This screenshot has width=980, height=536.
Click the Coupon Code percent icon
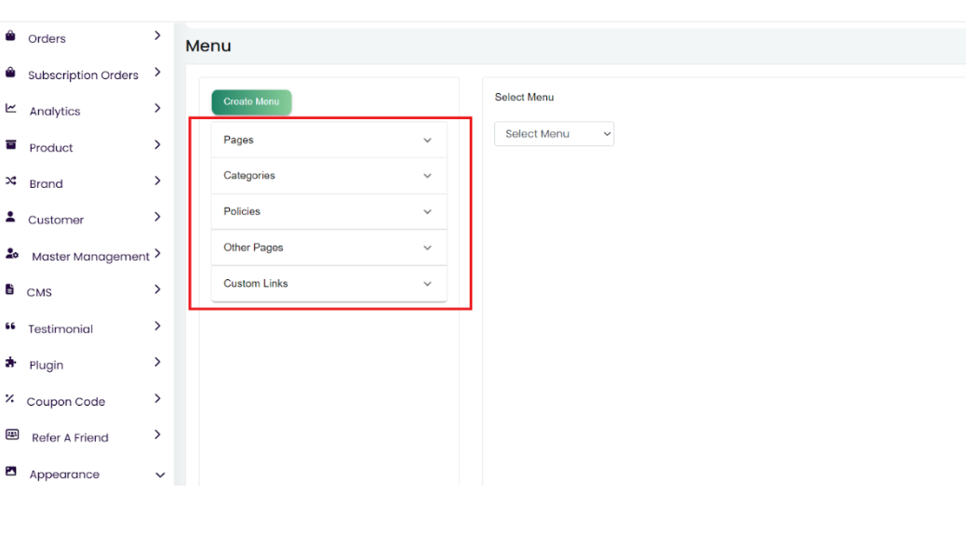coord(10,400)
